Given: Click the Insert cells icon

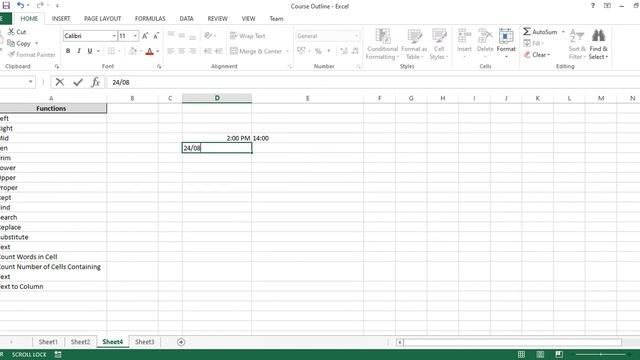Looking at the screenshot, I should 464,37.
